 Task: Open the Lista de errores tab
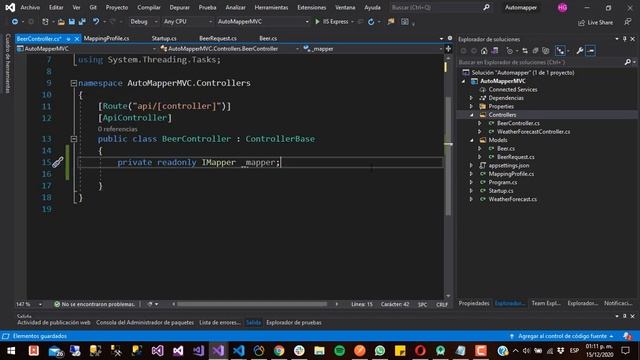click(220, 322)
